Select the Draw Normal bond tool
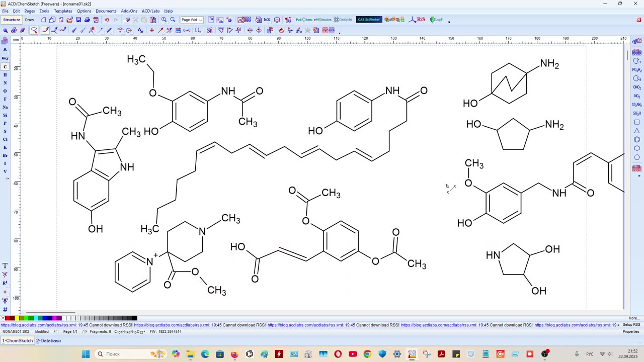 (45, 30)
